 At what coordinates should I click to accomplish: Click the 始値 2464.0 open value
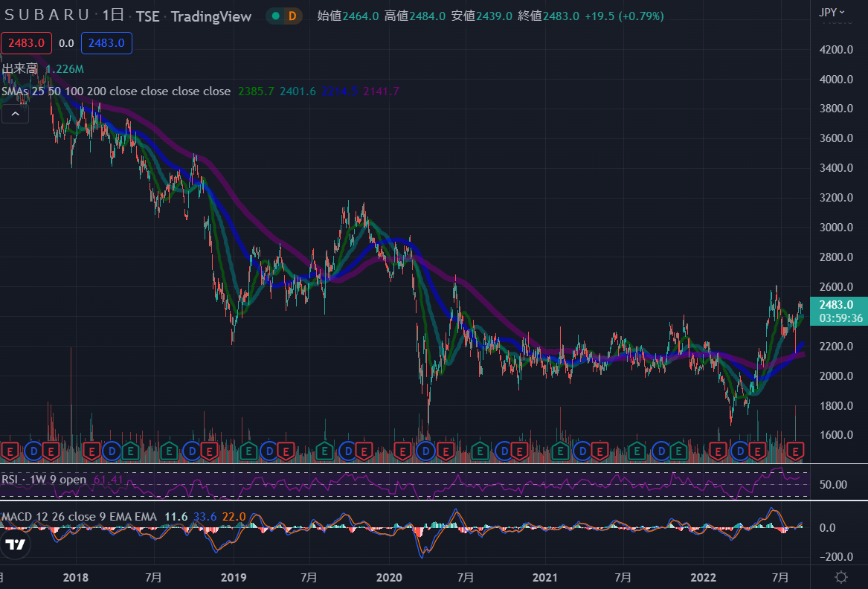348,16
